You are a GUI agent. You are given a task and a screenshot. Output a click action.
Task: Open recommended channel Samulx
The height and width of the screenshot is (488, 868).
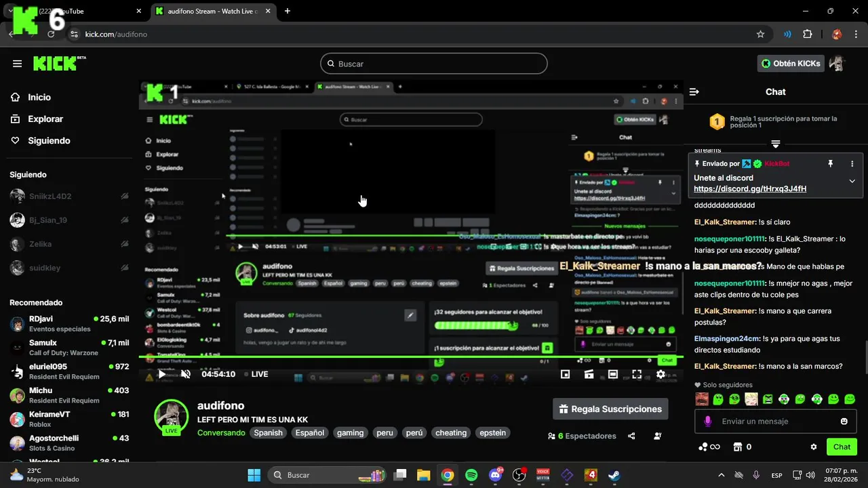pyautogui.click(x=68, y=348)
